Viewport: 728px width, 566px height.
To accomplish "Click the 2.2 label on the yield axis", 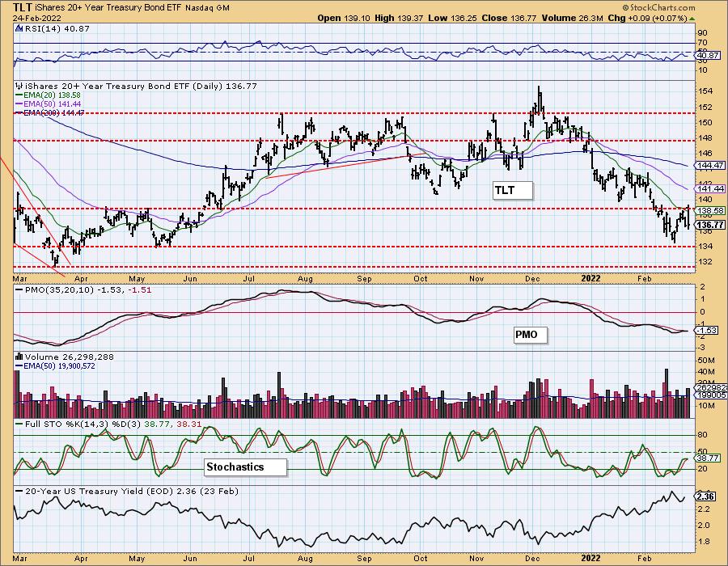I will 704,509.
